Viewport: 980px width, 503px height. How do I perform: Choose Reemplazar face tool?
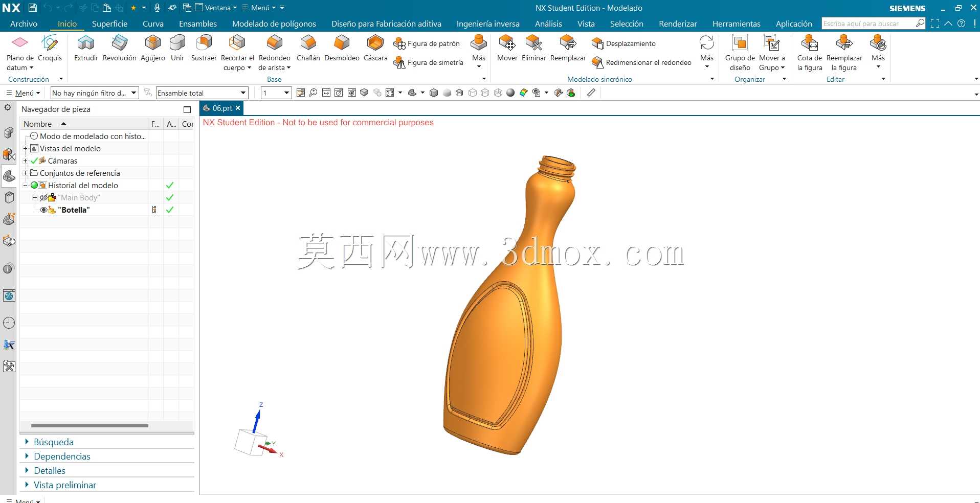568,49
